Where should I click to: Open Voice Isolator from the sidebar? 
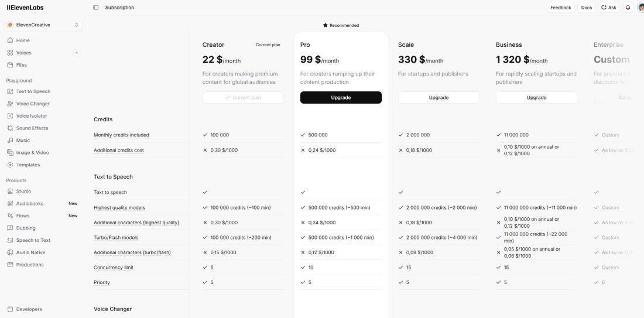pyautogui.click(x=32, y=116)
